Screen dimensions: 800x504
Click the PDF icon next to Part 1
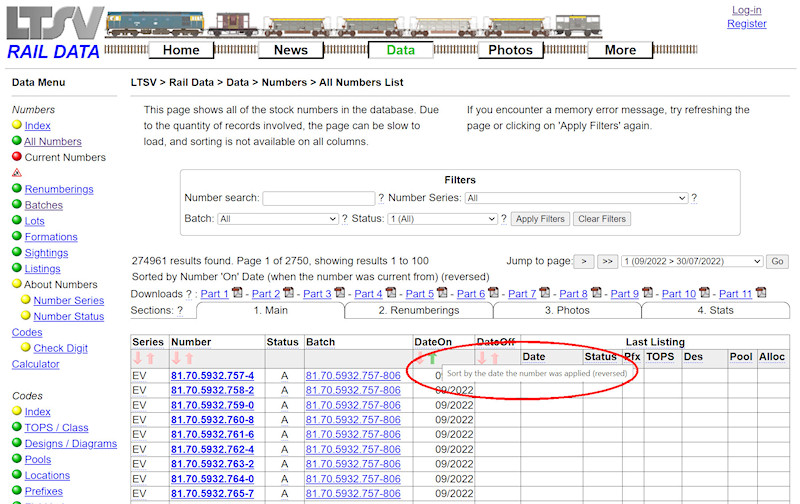[237, 294]
